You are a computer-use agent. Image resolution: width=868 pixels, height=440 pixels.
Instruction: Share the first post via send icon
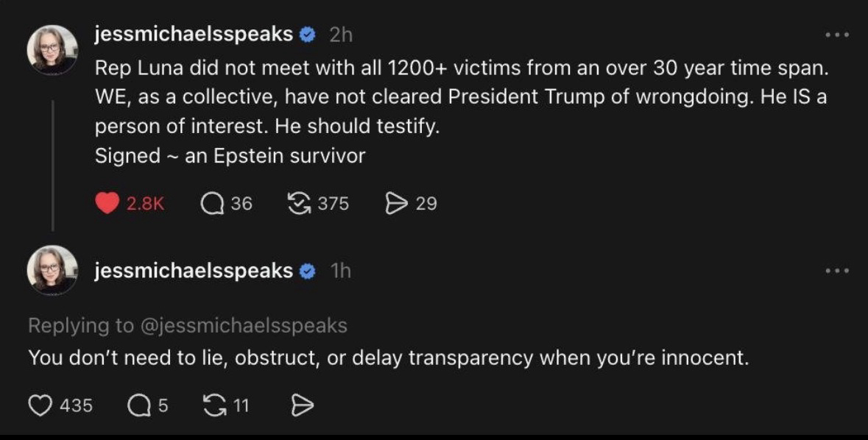coord(397,203)
